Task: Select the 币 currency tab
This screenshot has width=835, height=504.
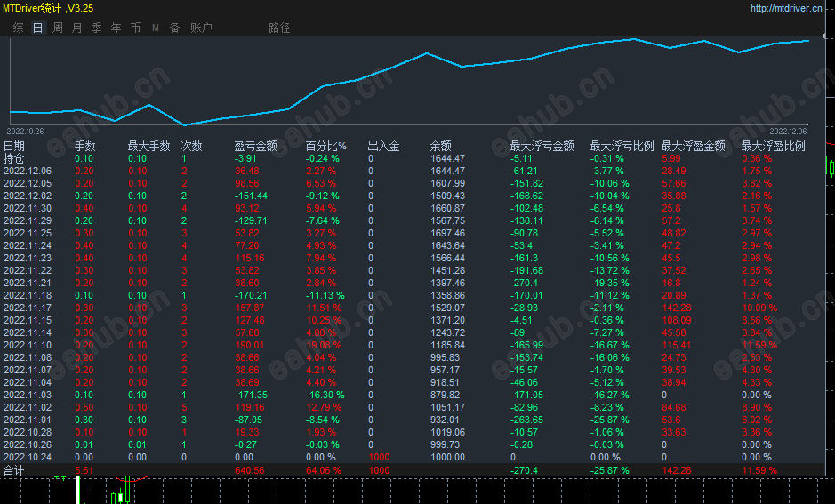Action: click(136, 28)
